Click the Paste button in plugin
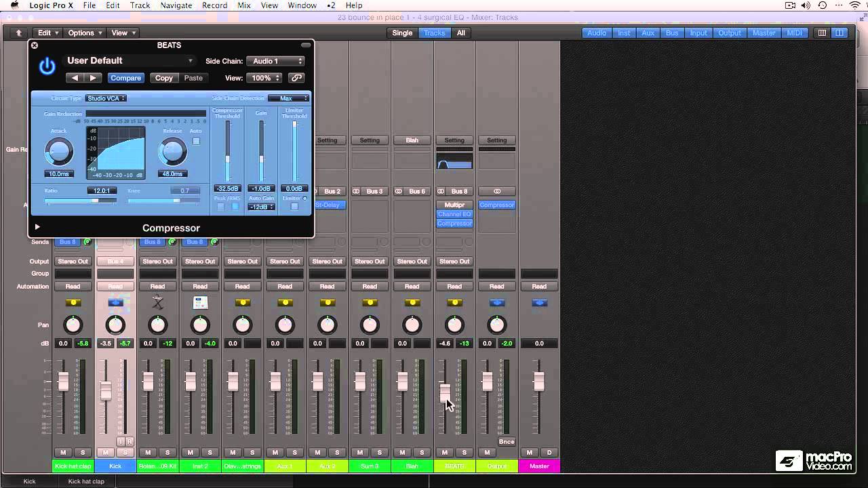Screen dimensions: 868x488 point(193,78)
